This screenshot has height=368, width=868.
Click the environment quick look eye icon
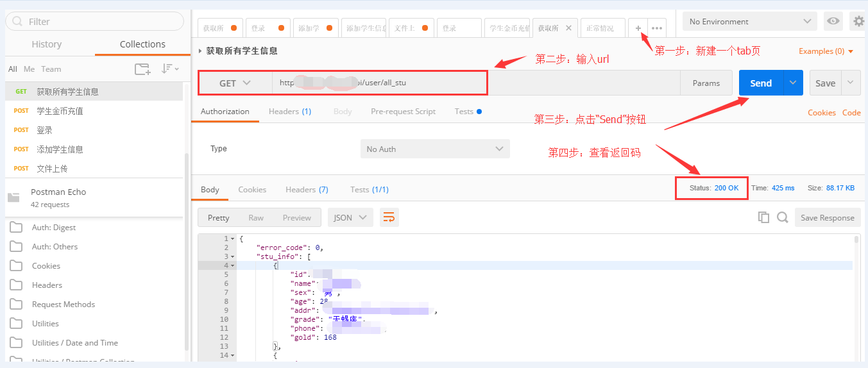click(x=833, y=21)
